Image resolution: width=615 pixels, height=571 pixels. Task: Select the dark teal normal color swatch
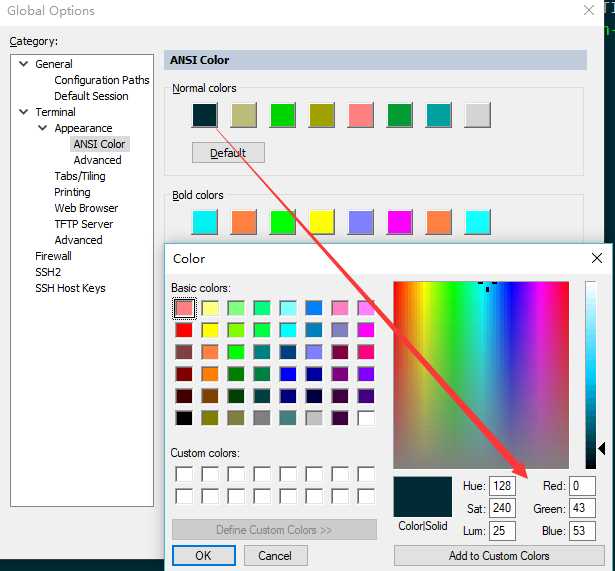click(205, 115)
